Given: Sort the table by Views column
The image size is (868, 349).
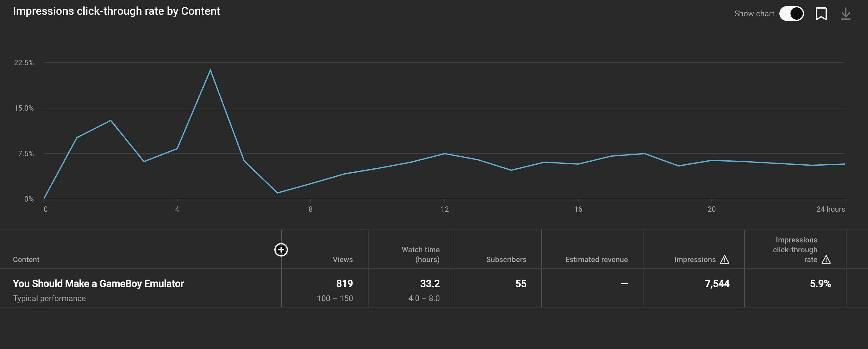Looking at the screenshot, I should [x=343, y=260].
